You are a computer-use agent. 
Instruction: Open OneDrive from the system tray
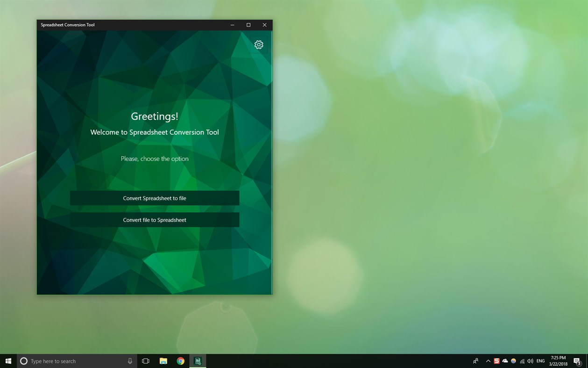pyautogui.click(x=505, y=361)
